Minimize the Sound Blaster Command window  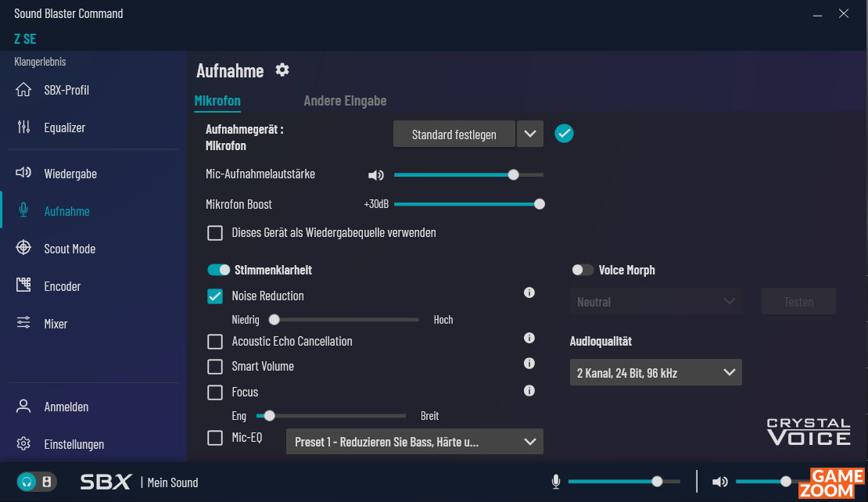point(817,14)
